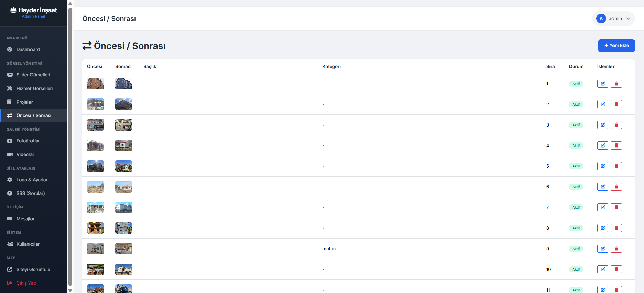Click Çıkış Yap to log out
644x293 pixels.
click(34, 283)
